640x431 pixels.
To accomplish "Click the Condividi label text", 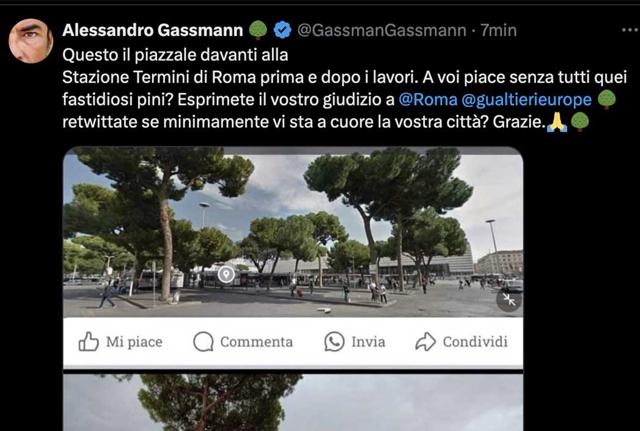I will [475, 342].
